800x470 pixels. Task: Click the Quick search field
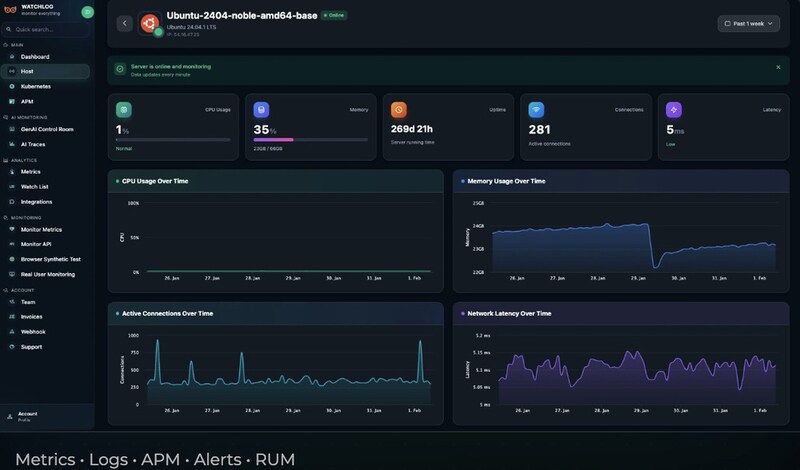(46, 30)
